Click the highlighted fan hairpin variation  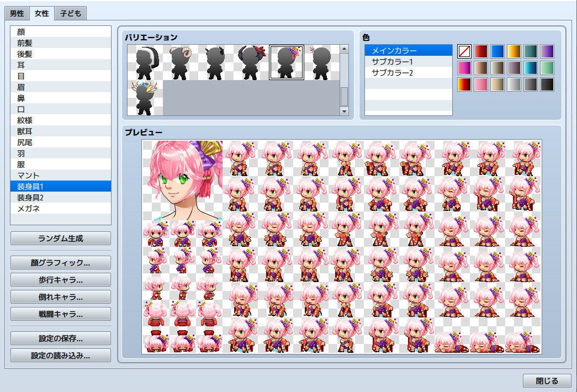tap(287, 62)
